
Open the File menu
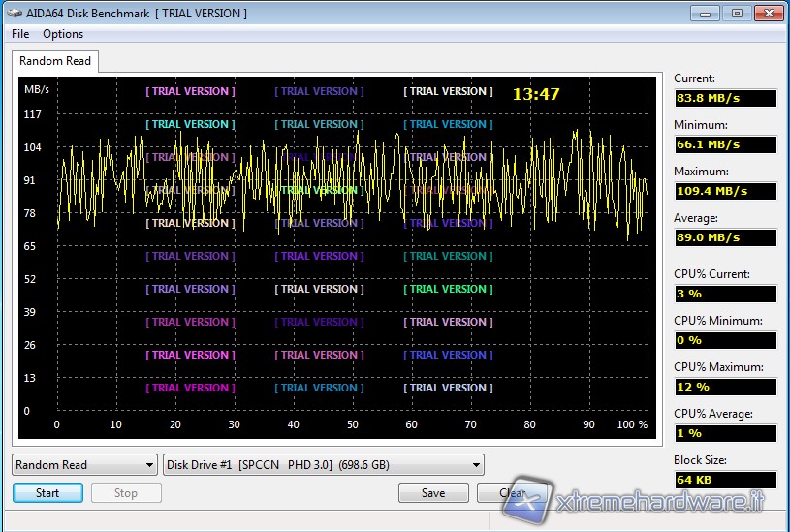pos(20,34)
